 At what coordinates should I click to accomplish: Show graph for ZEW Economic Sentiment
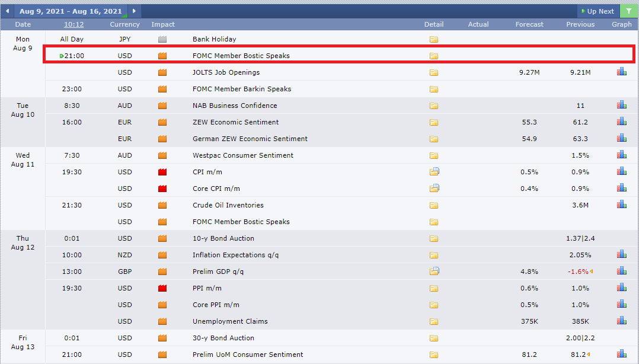[621, 122]
